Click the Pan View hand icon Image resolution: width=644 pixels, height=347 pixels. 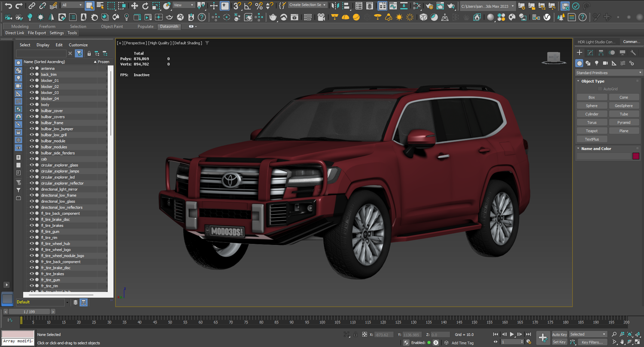tap(622, 342)
